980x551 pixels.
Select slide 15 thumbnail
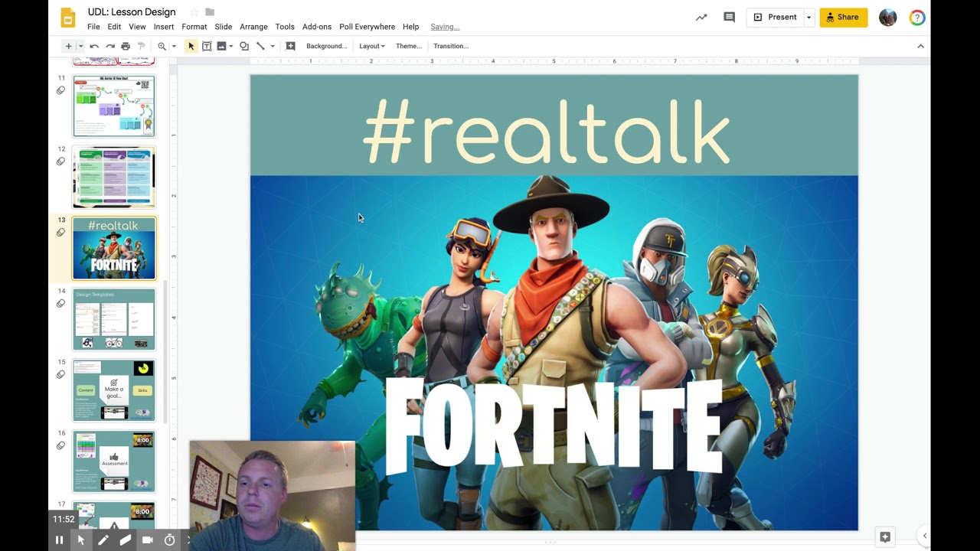coord(114,390)
